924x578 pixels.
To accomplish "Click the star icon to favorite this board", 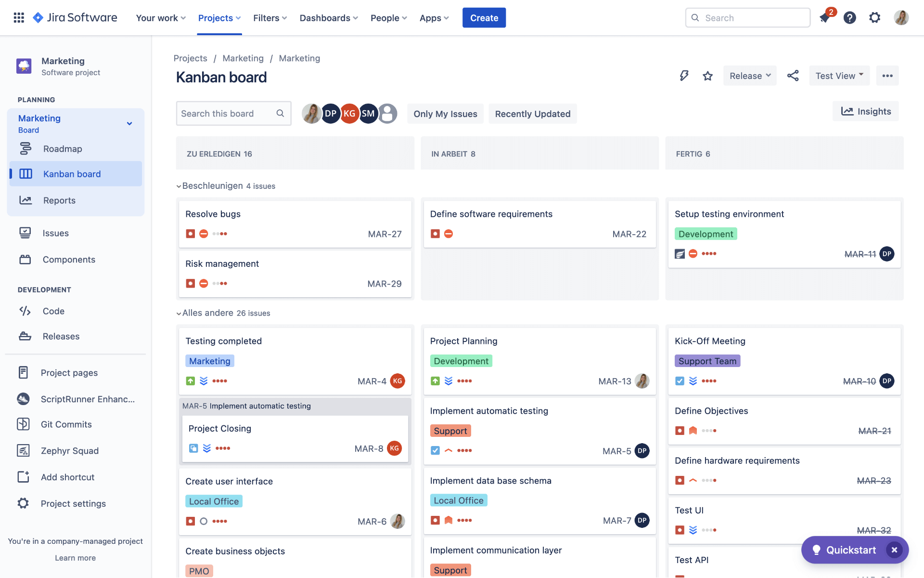I will (x=707, y=75).
